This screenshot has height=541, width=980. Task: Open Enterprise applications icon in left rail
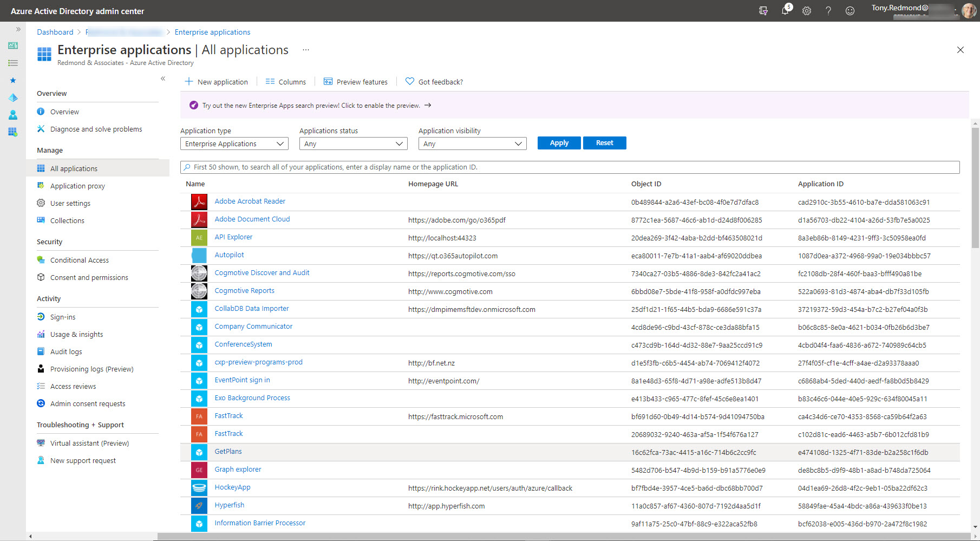[13, 132]
